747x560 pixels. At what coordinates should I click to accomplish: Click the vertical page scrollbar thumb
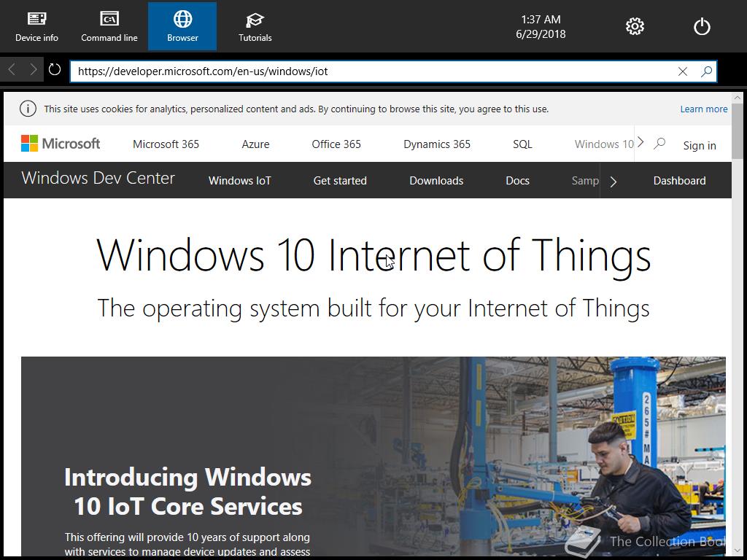coord(738,131)
